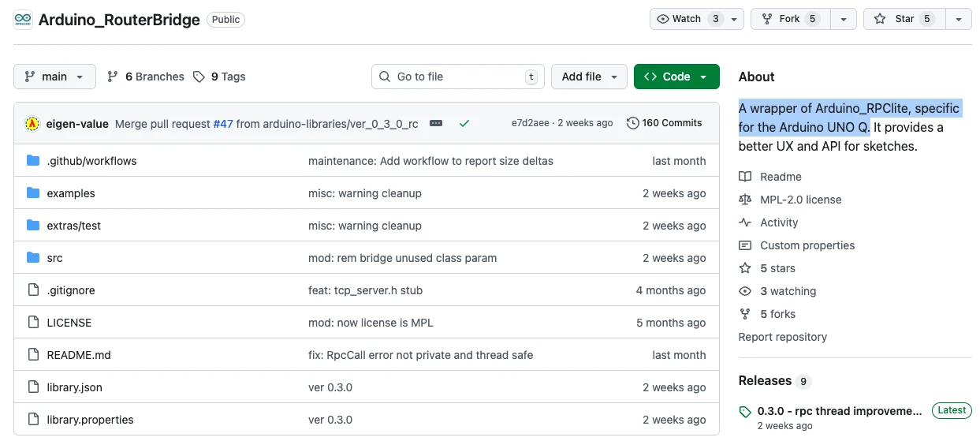Open the Fork options dropdown arrow
The width and height of the screenshot is (980, 441).
click(844, 19)
